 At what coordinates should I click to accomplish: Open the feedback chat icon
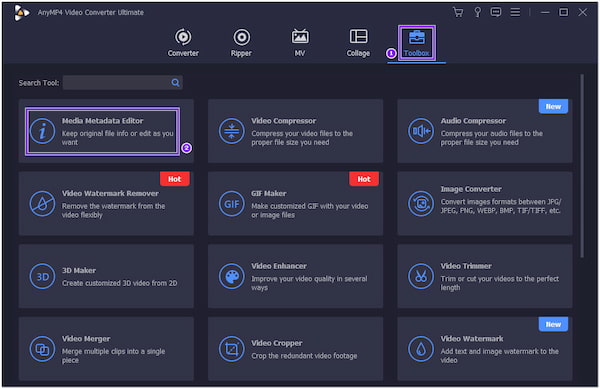pos(496,12)
